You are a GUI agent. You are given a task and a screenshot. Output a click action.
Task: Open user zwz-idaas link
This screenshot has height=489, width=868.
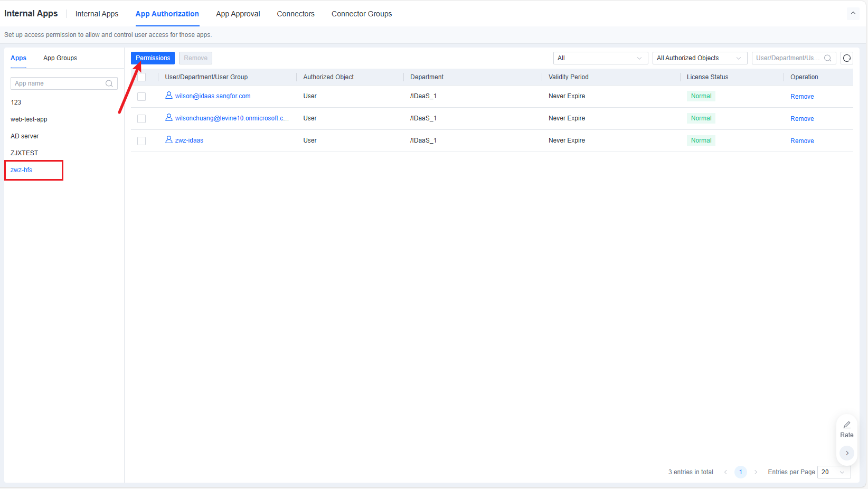pyautogui.click(x=189, y=140)
